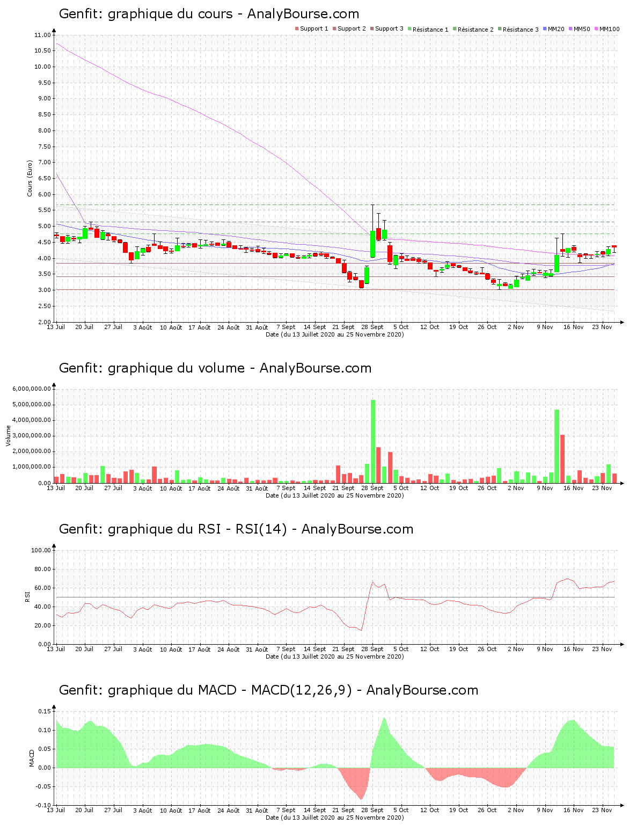Screen dimensions: 644x832
Task: Select the 'Support 2' legend label
Action: 352,29
